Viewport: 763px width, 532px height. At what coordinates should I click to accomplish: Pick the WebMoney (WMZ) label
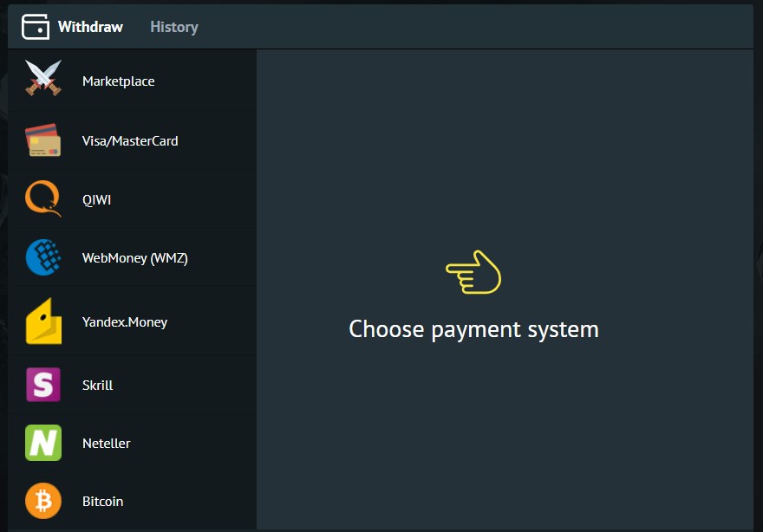pos(135,257)
